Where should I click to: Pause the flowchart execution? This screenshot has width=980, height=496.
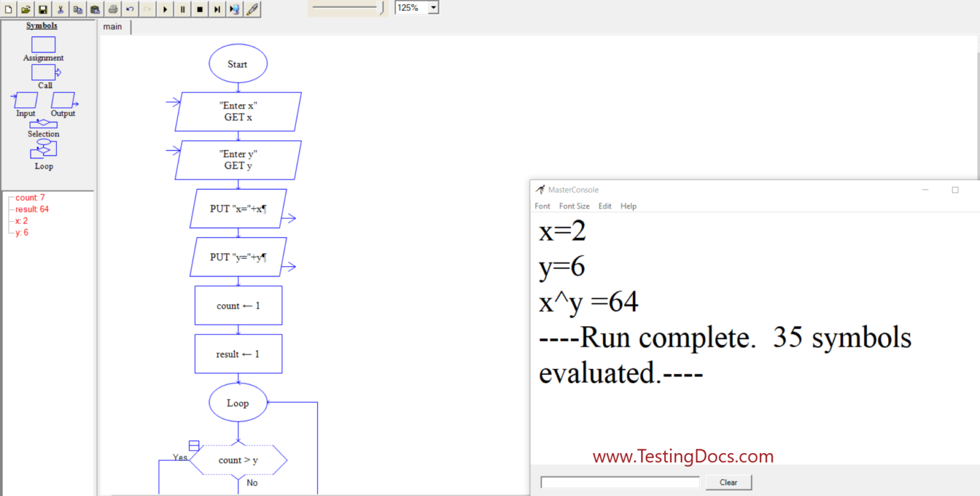[x=182, y=9]
